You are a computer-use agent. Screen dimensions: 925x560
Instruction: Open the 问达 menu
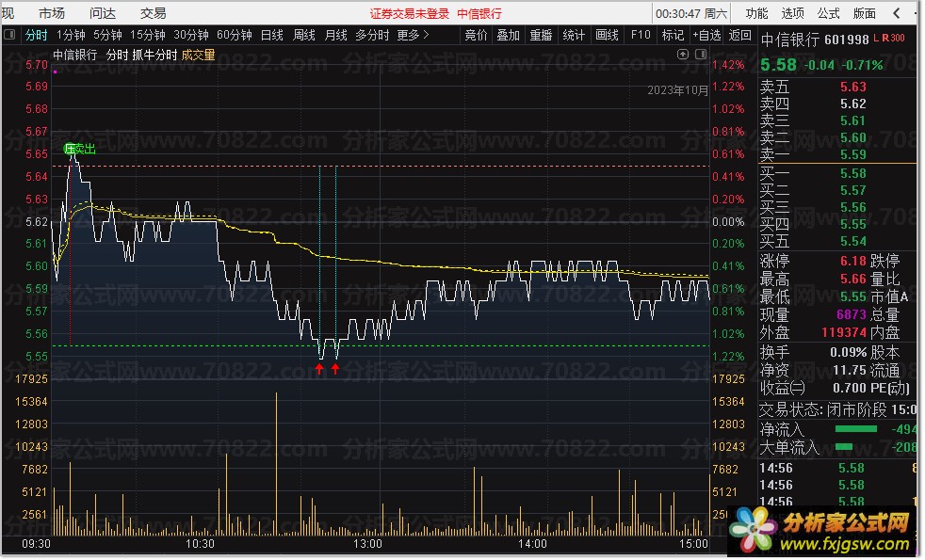[103, 13]
